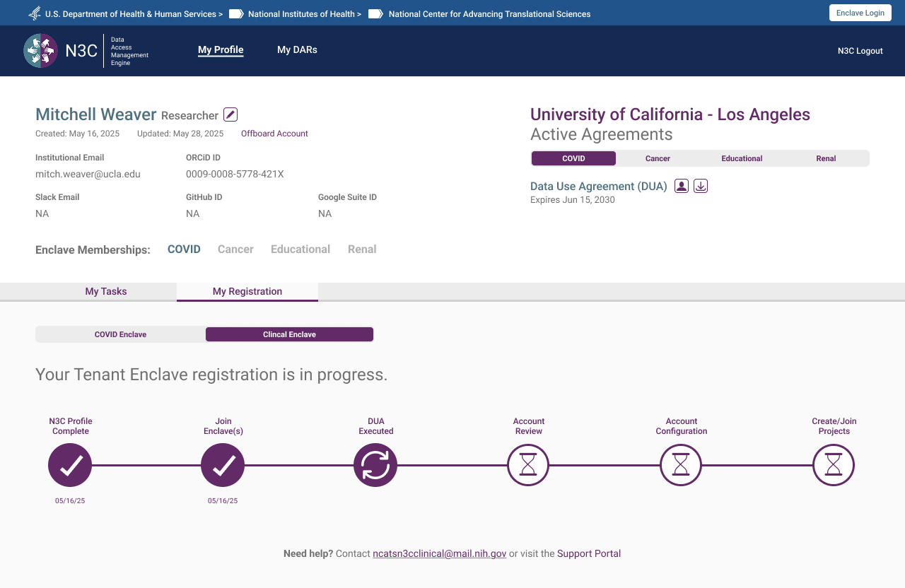Switch to the My Tasks tab
The image size is (905, 588).
click(x=106, y=291)
